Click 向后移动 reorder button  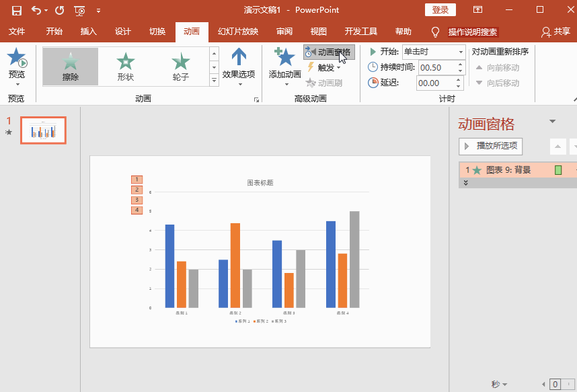(x=498, y=83)
